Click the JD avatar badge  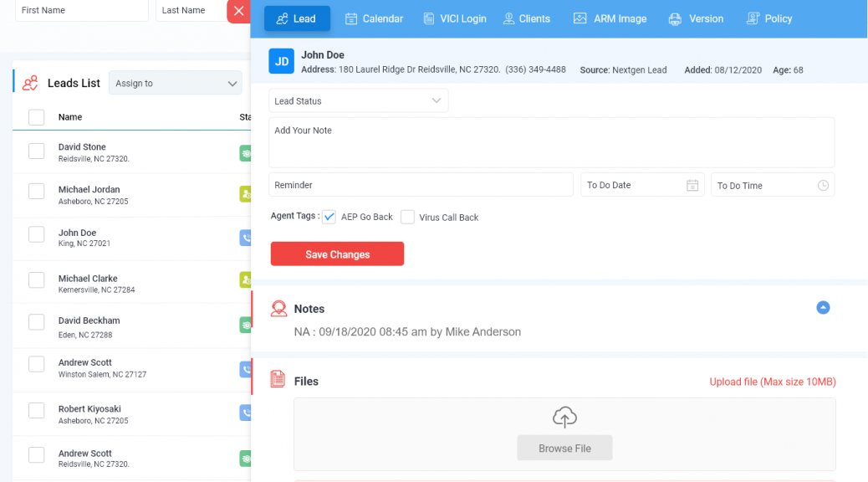[281, 61]
